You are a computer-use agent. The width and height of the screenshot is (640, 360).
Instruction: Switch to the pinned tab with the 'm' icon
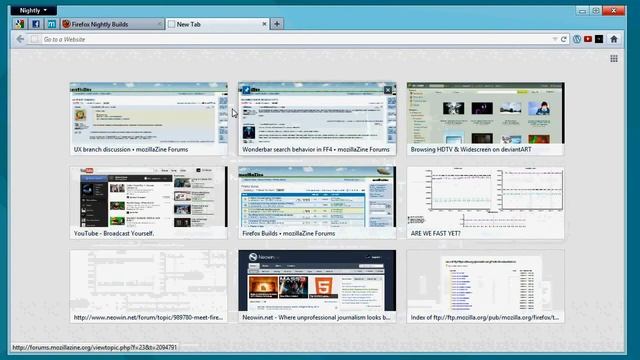coord(51,24)
